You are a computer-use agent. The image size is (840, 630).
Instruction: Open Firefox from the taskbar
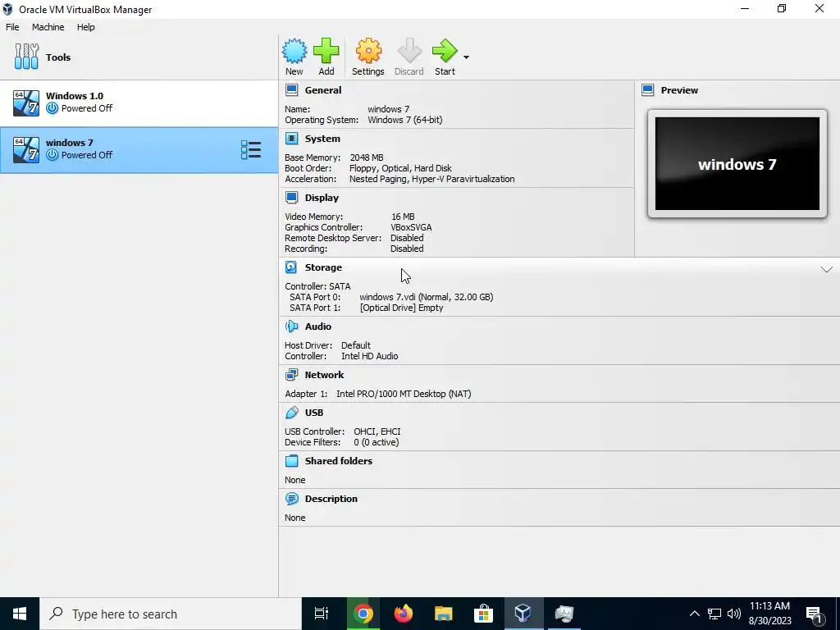tap(403, 614)
